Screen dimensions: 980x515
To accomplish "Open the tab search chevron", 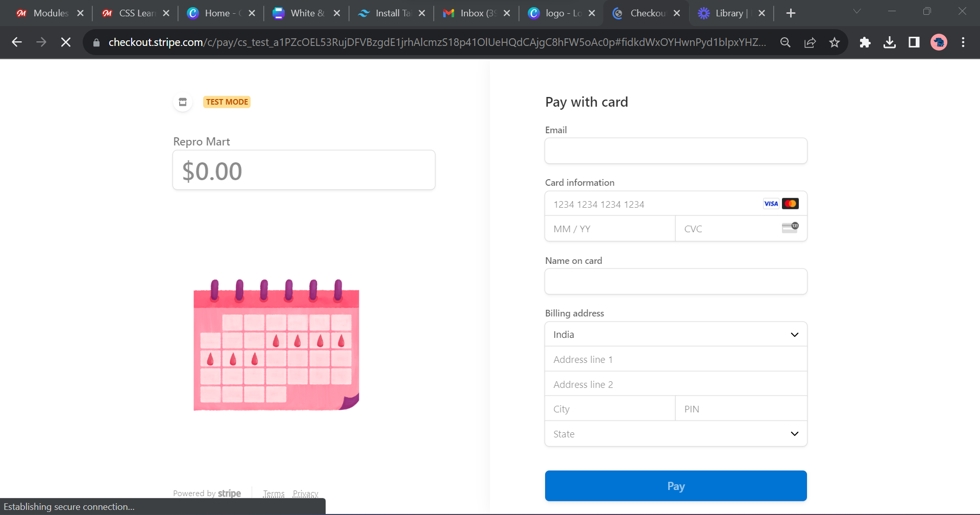I will point(857,11).
